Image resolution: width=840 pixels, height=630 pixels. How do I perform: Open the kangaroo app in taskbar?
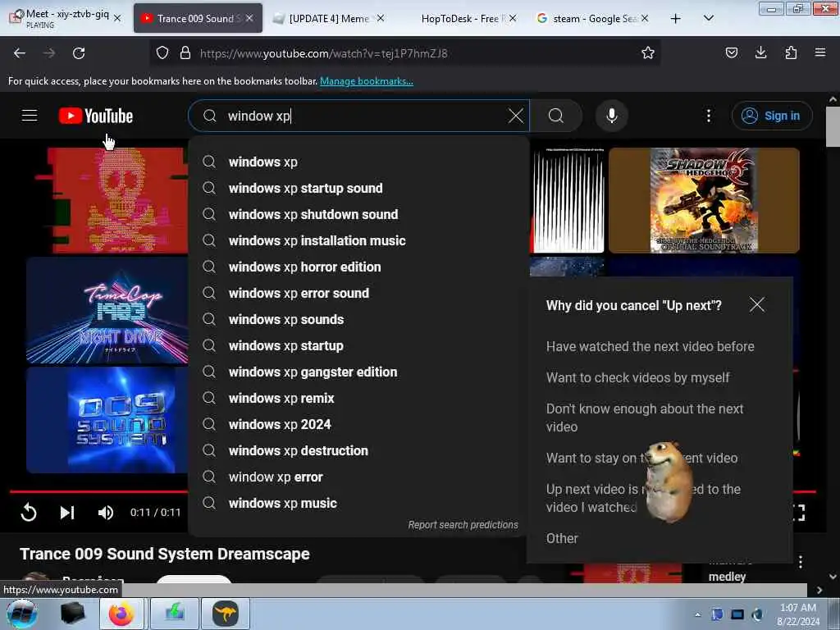[x=225, y=614]
